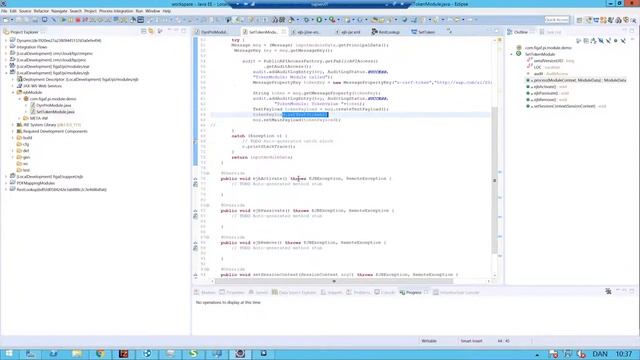Click the Quick Access field
Viewport: 640px width, 360px height.
coord(557,20)
